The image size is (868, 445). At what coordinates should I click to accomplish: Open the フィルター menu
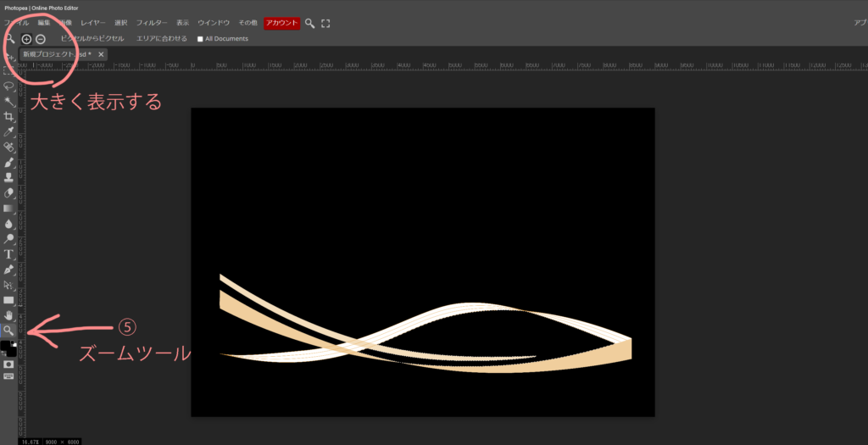151,23
